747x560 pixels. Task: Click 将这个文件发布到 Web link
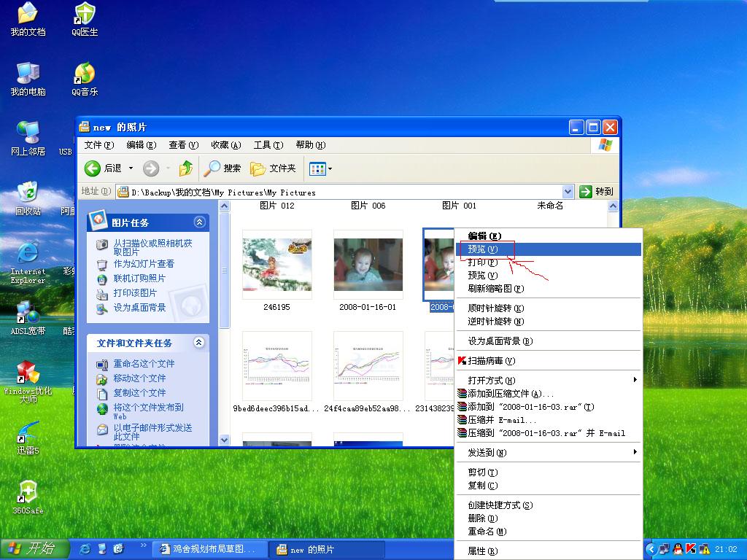click(148, 411)
